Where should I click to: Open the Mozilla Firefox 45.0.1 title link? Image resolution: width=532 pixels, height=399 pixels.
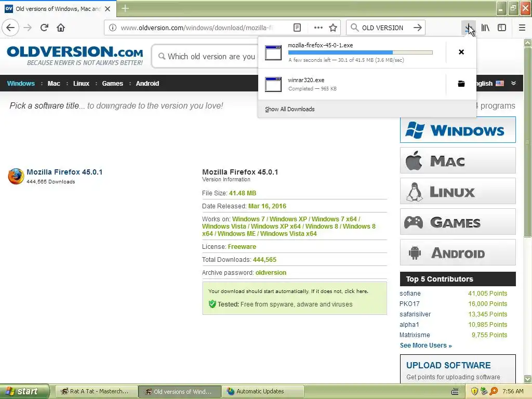64,172
